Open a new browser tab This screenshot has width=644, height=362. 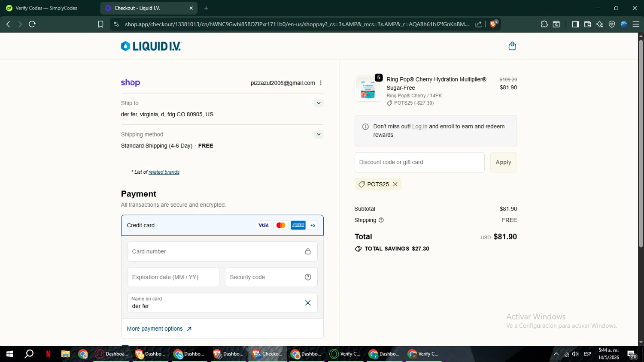(x=206, y=8)
